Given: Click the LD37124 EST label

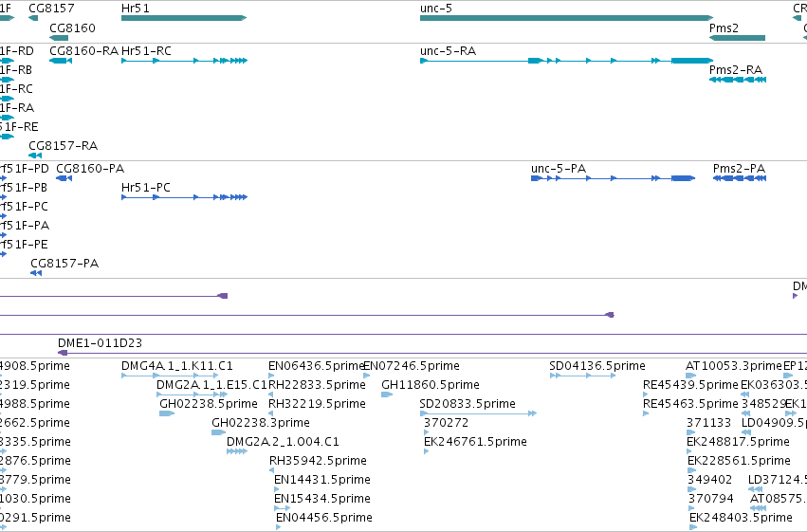Looking at the screenshot, I should pyautogui.click(x=778, y=480).
